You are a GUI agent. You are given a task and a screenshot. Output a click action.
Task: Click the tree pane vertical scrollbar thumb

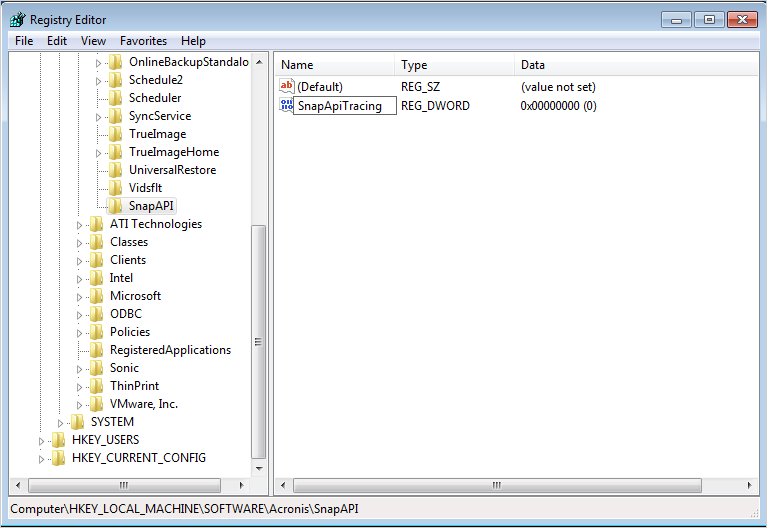[x=258, y=342]
